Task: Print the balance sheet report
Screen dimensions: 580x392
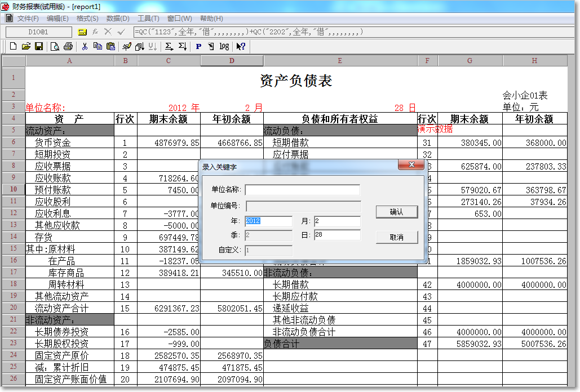Action: coord(68,46)
